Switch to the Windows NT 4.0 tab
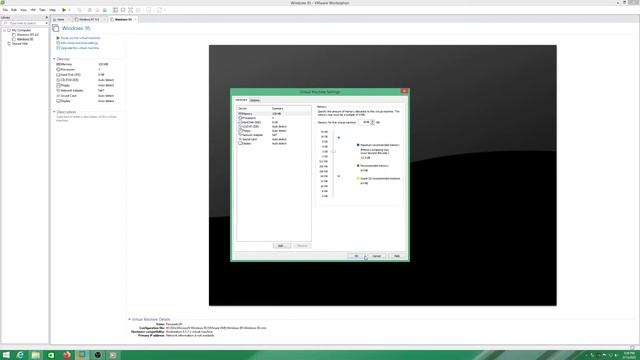Screen dimensions: 640x360 tap(89, 20)
